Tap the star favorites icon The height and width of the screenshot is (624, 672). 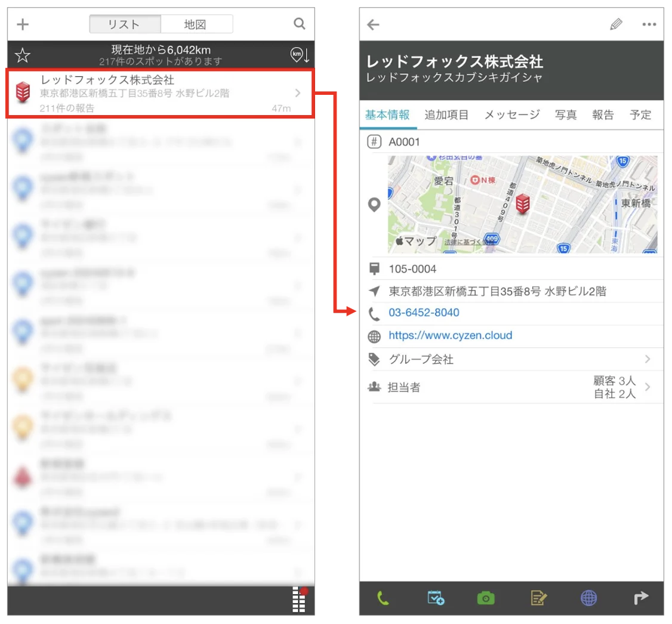pyautogui.click(x=22, y=55)
